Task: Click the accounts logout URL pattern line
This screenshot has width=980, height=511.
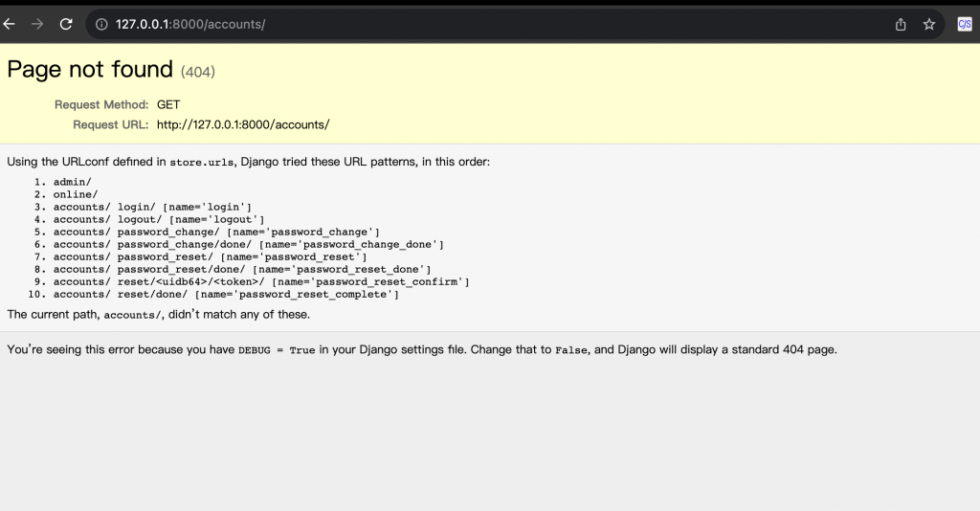Action: click(159, 219)
